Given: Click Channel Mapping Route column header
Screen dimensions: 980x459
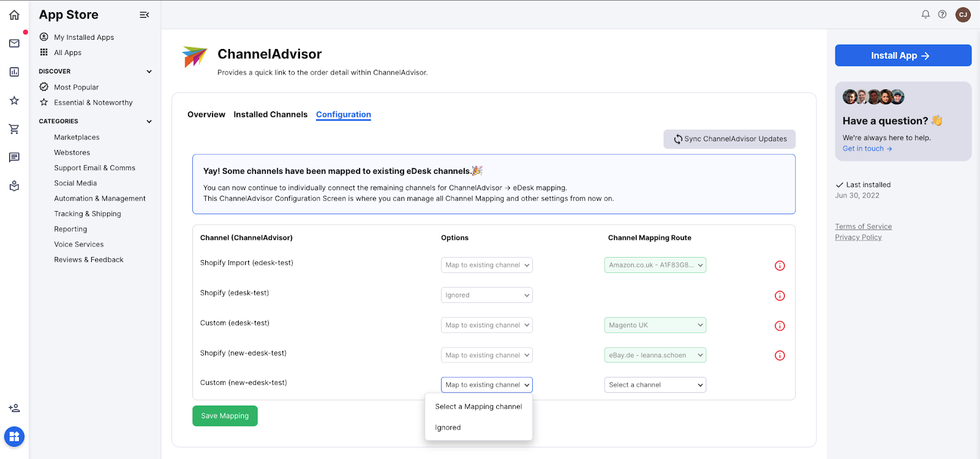Looking at the screenshot, I should tap(650, 238).
